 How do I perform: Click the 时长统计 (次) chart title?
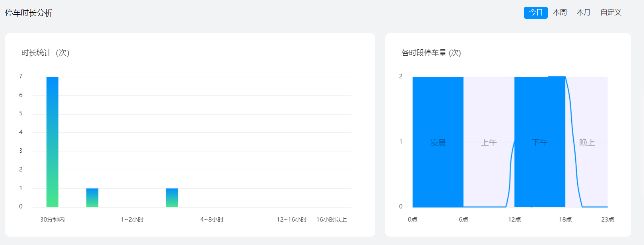[x=45, y=53]
